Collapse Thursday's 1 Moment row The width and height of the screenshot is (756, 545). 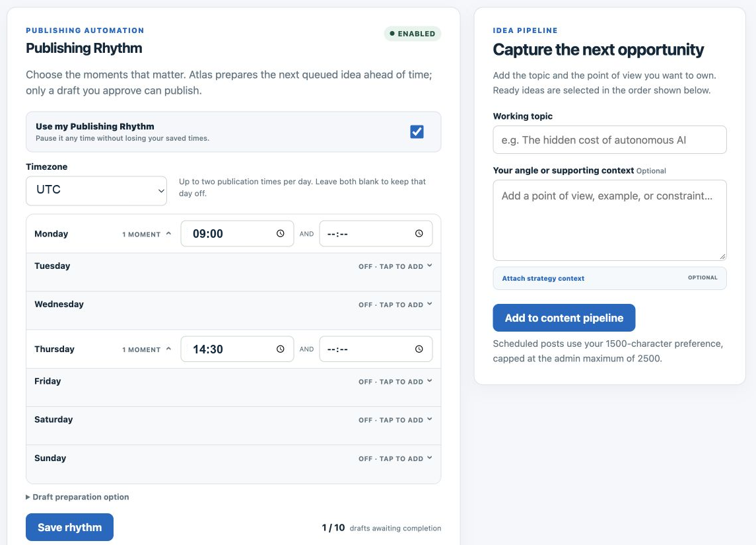coord(147,349)
